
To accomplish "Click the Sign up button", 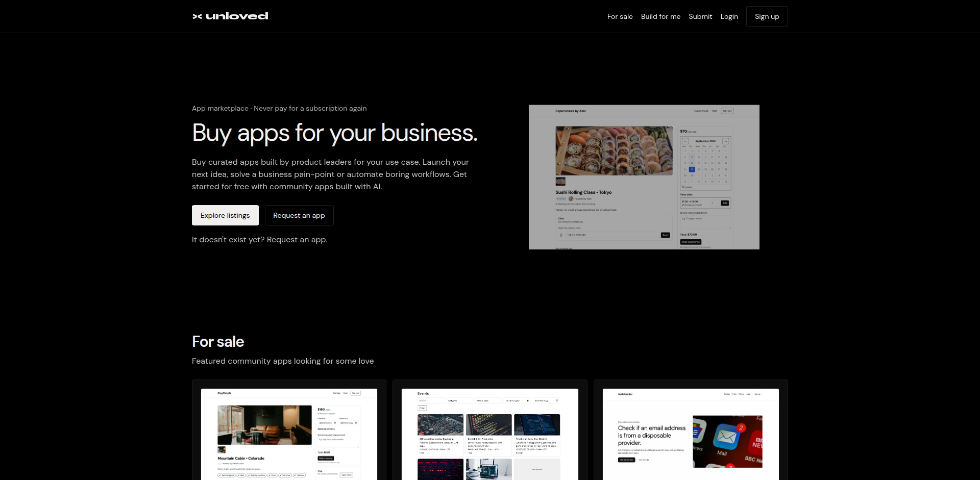I will [x=767, y=16].
